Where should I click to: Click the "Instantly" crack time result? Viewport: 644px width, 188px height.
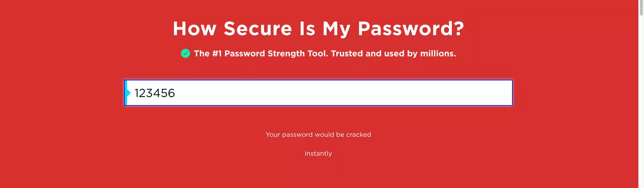pos(318,154)
